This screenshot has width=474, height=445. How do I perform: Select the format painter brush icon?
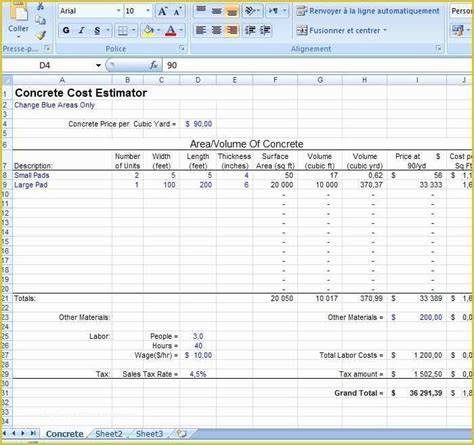(x=41, y=35)
